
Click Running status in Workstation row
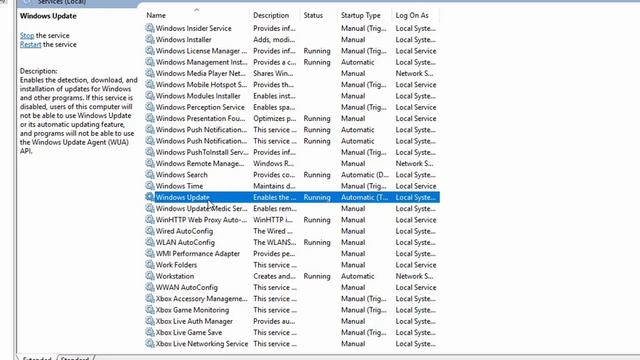[x=317, y=276]
